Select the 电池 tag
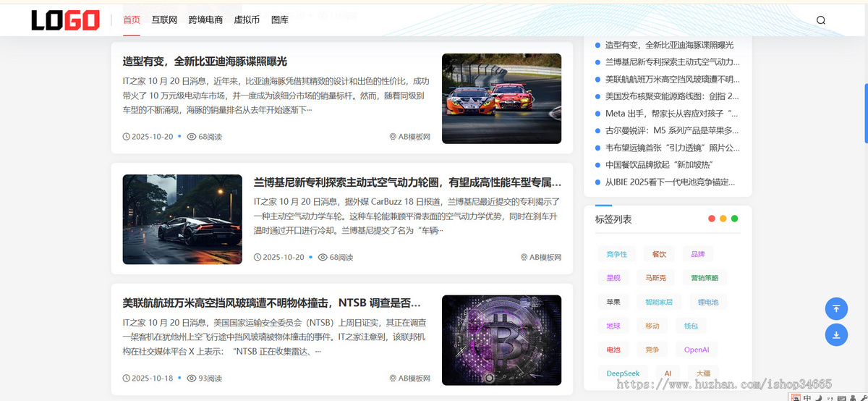 click(613, 350)
